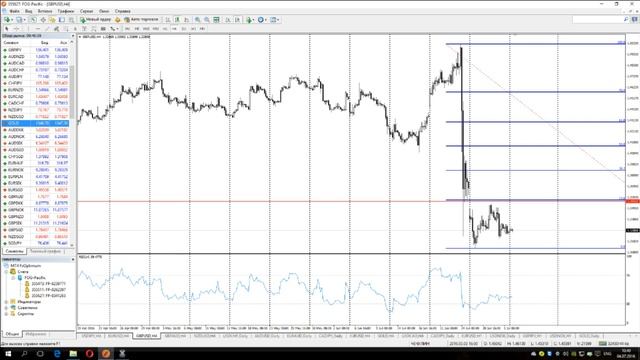Toggle the Market Watch window icon
The height and width of the screenshot is (360, 640).
click(x=33, y=20)
